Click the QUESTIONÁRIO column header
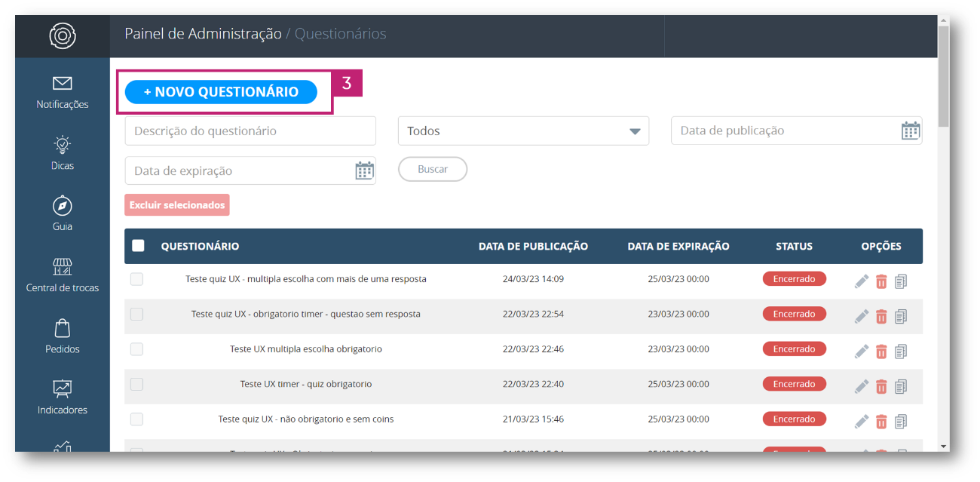 click(200, 246)
